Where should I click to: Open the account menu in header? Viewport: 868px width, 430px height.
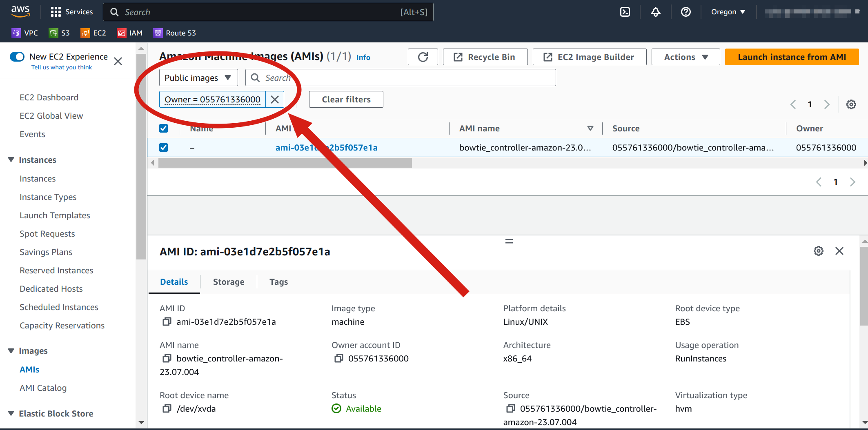click(812, 12)
